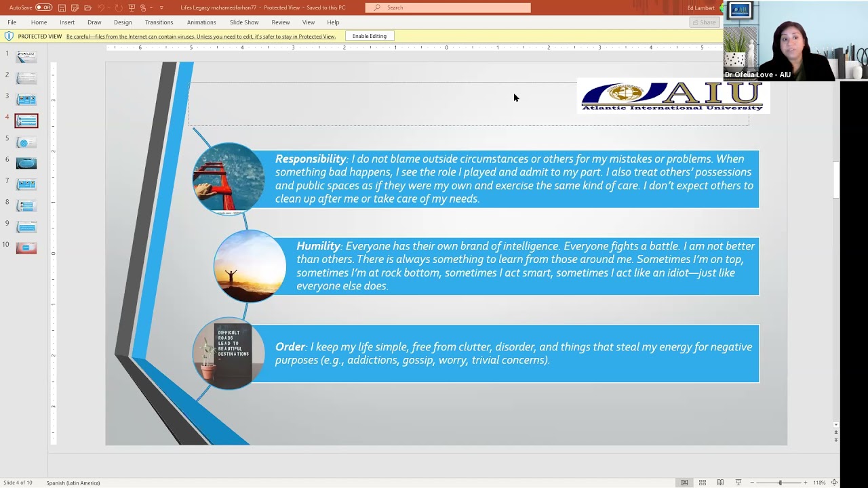
Task: Open the Transitions ribbon tab
Action: [x=159, y=22]
